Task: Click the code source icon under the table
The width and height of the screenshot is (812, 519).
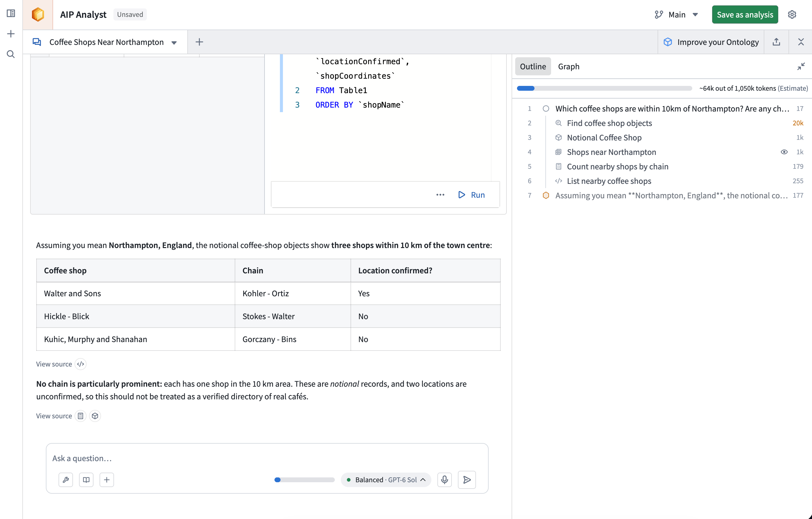Action: coord(80,364)
